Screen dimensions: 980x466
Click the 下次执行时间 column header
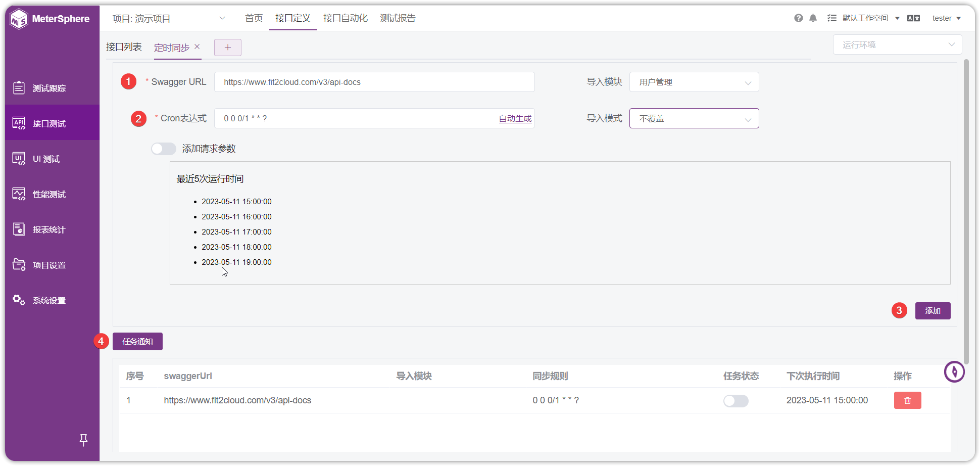813,376
